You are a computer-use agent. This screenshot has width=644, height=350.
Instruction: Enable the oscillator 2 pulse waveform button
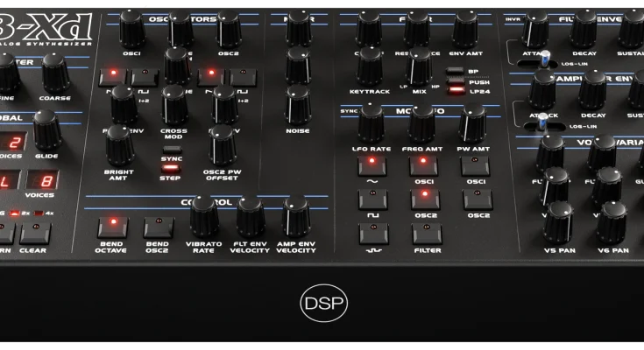click(243, 77)
